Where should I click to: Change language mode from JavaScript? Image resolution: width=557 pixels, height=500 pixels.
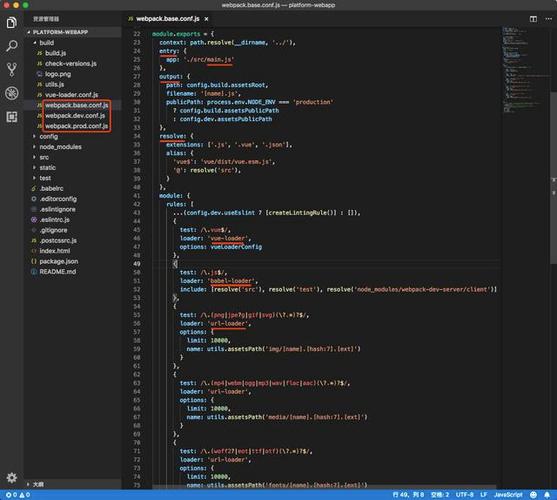click(x=508, y=495)
